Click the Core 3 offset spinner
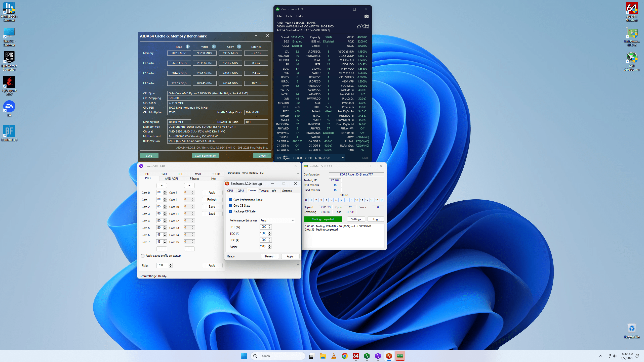Screen dimensions: 644x362 (x=165, y=214)
